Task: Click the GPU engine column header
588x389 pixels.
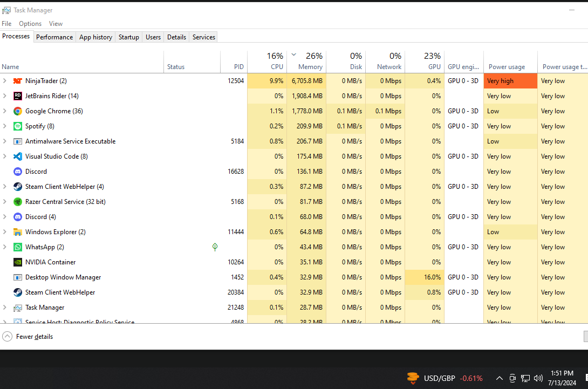Action: [x=464, y=62]
